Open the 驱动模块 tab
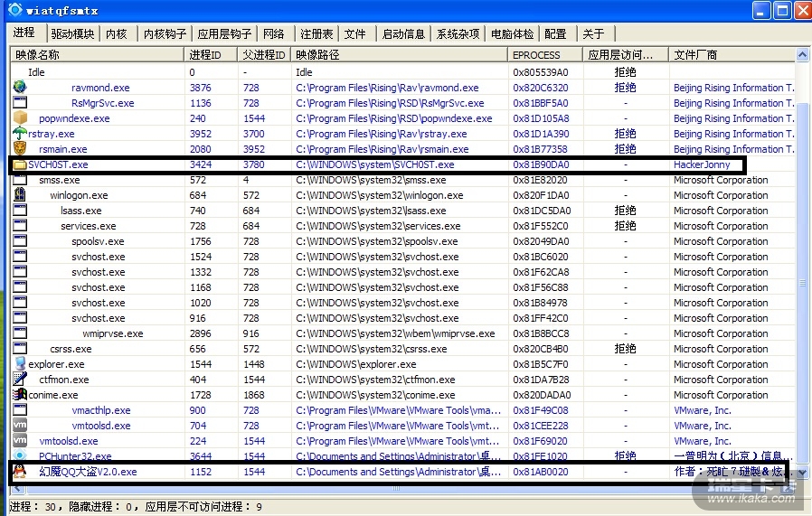The height and width of the screenshot is (516, 812). click(72, 34)
